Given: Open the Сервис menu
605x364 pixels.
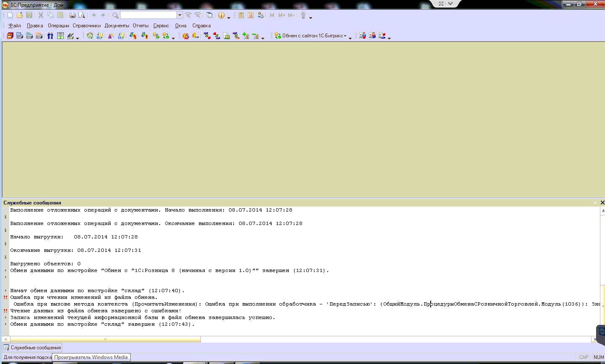Looking at the screenshot, I should 161,26.
